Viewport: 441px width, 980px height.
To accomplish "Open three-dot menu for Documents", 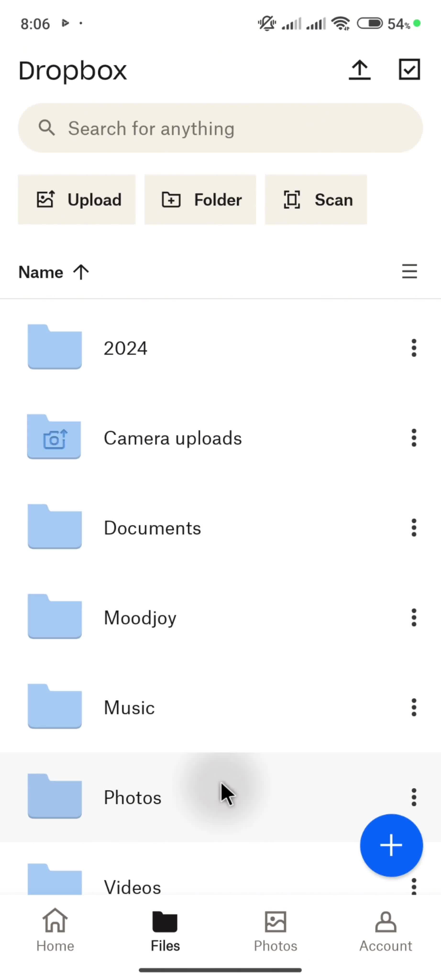I will click(414, 528).
